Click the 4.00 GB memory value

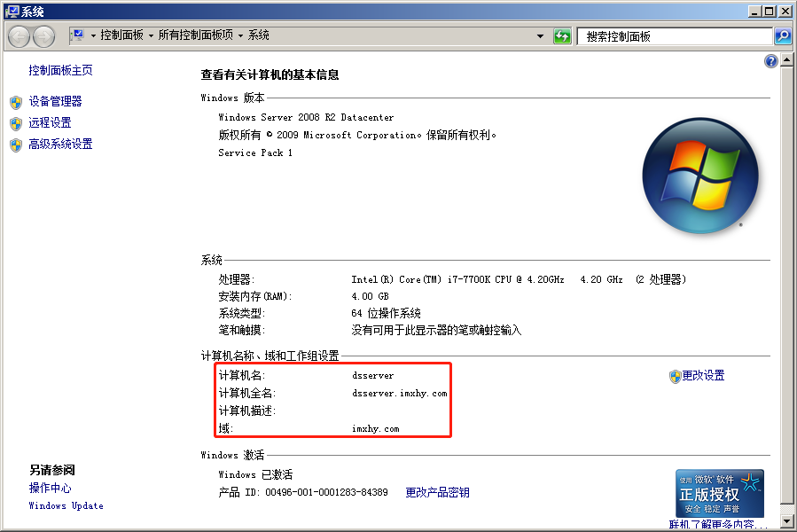tap(370, 296)
